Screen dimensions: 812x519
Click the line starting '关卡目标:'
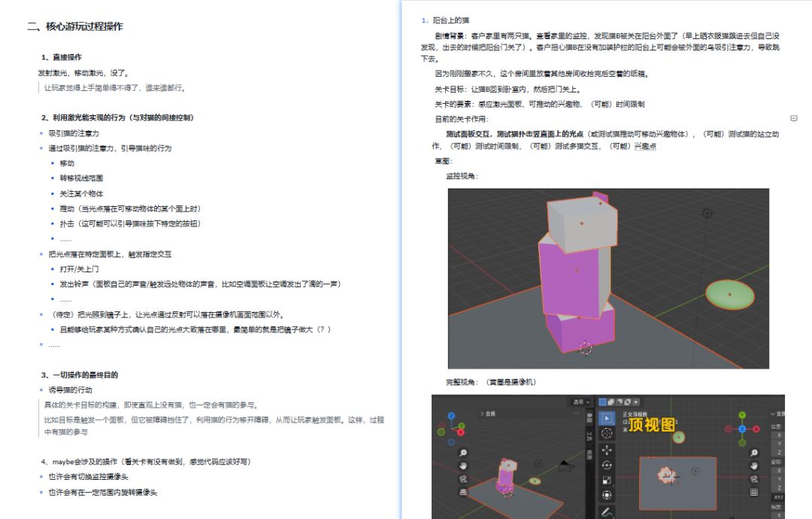[x=508, y=89]
